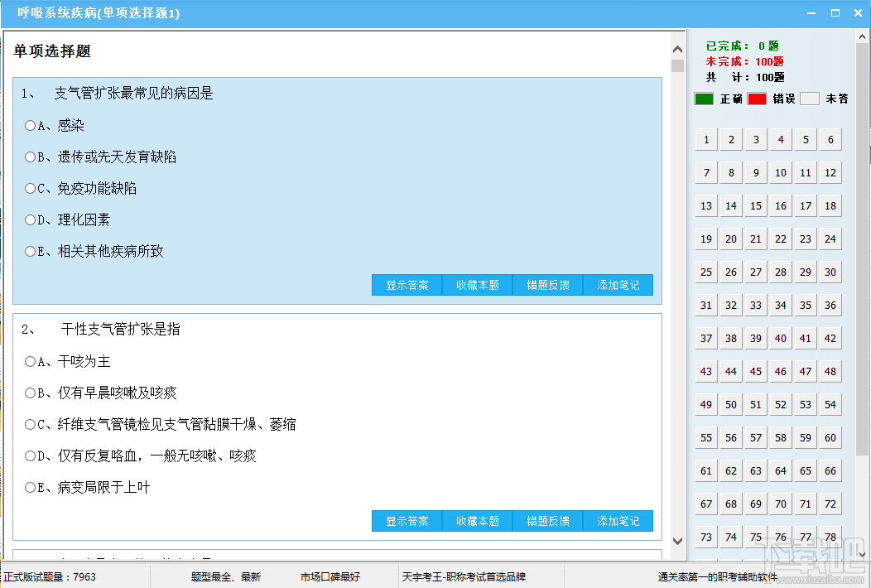Click red 错误 color legend swatch
Screen dimensions: 871x588
[x=757, y=99]
